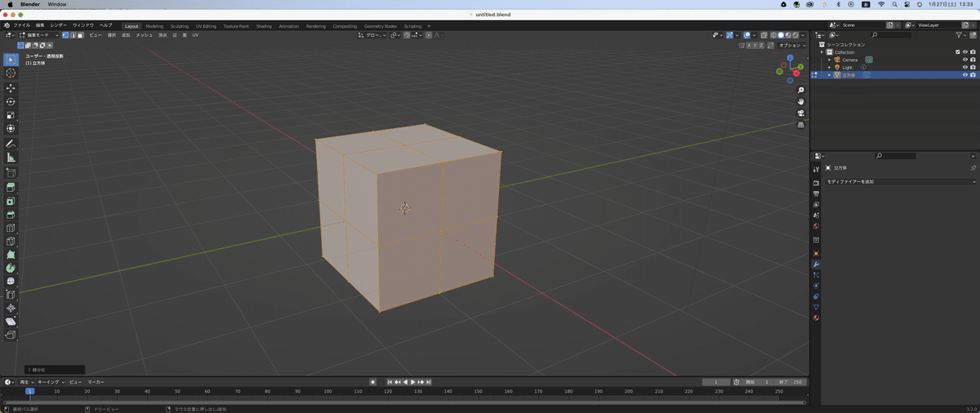
Task: Open the ファイル menu
Action: point(21,25)
